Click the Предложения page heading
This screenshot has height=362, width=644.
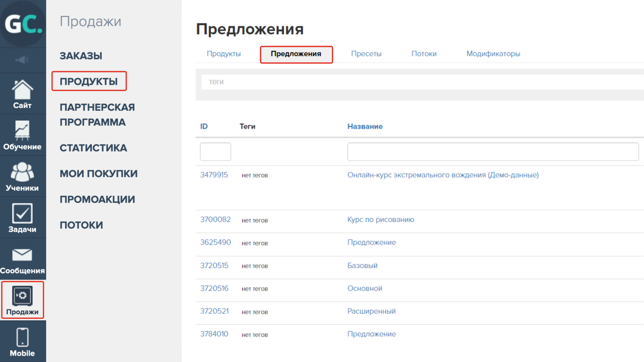click(250, 29)
